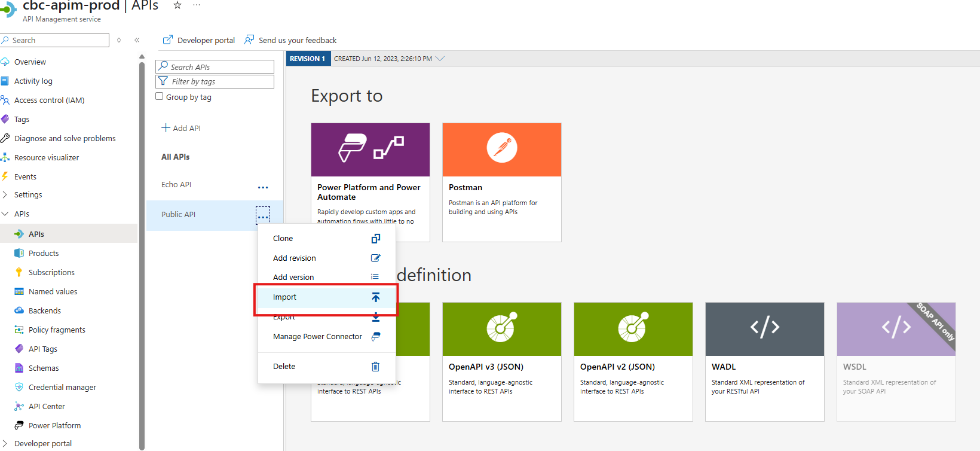Click the Clone icon in the context menu
Screen dimensions: 980x451
coord(375,239)
